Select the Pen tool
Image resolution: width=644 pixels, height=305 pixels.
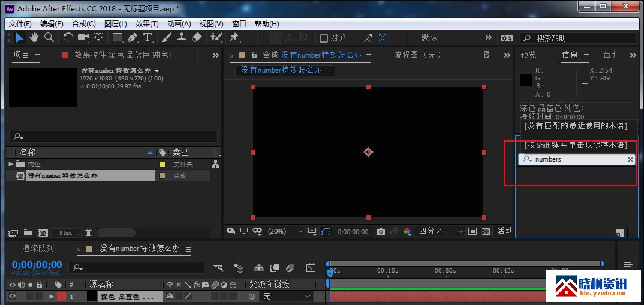(x=133, y=38)
